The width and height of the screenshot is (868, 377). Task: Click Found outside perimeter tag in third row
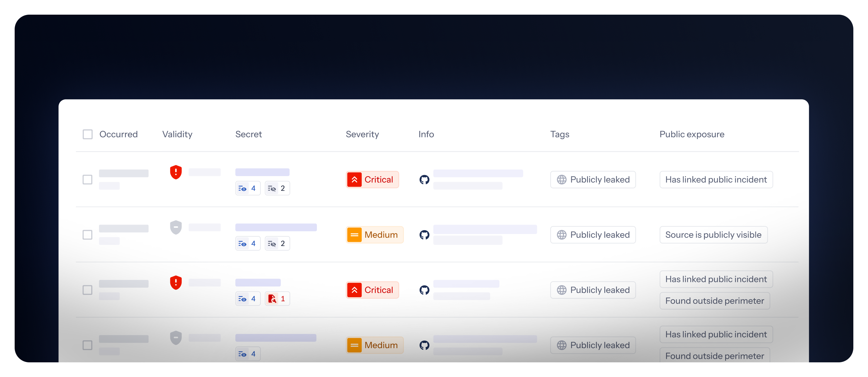[714, 301]
